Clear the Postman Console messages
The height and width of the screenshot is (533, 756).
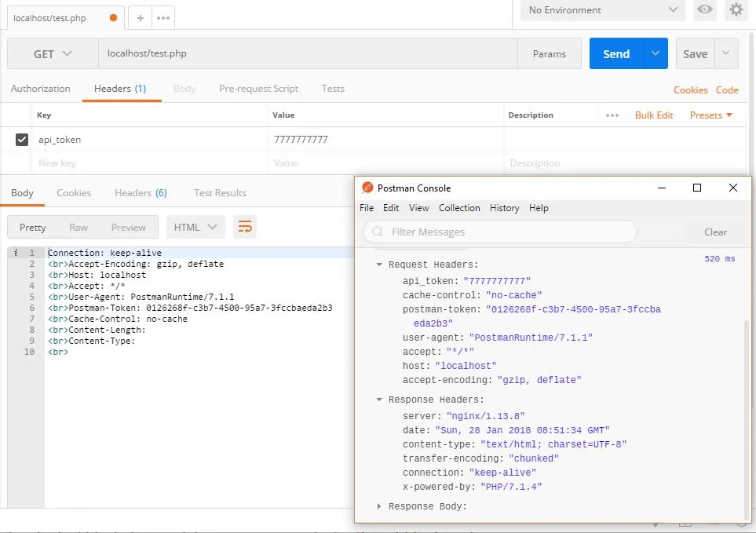coord(715,232)
